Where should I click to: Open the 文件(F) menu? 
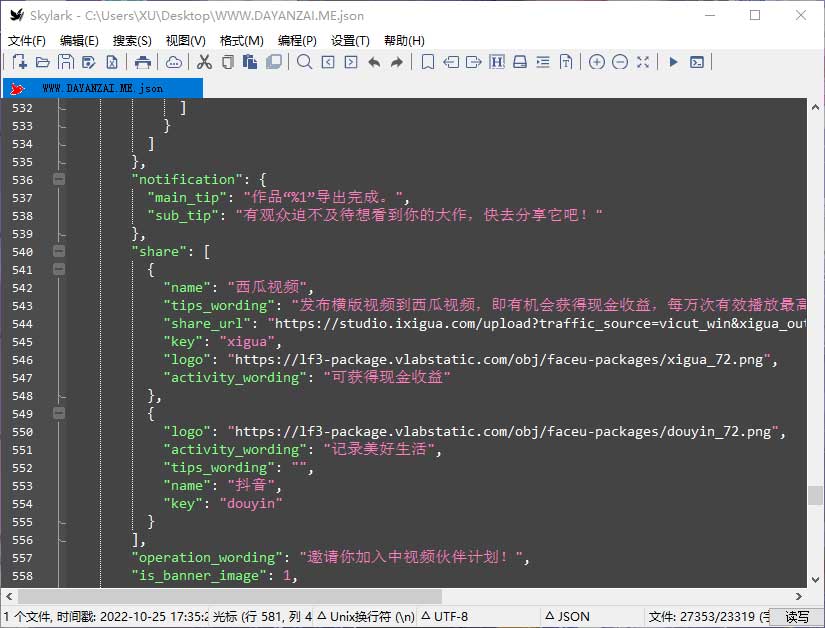pyautogui.click(x=27, y=40)
